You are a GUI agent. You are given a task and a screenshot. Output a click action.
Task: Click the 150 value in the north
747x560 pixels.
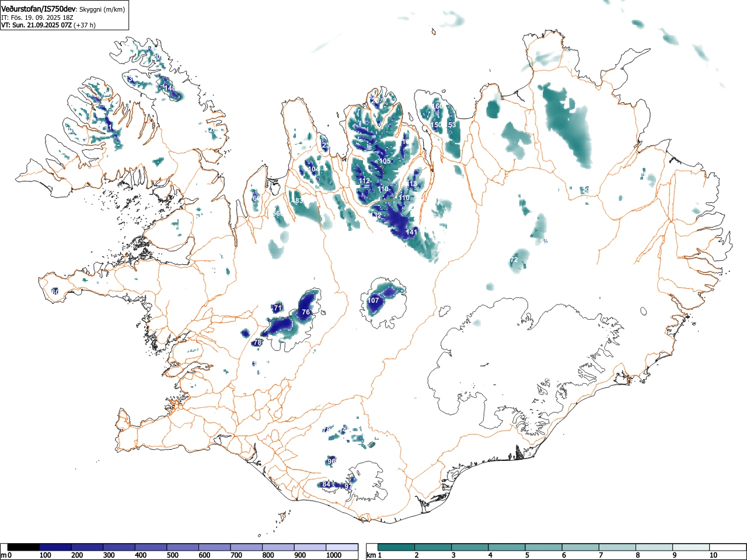(x=437, y=125)
